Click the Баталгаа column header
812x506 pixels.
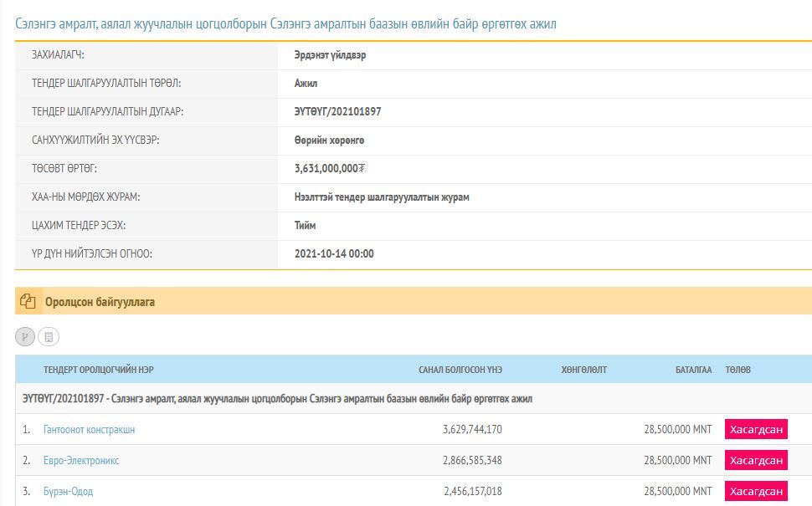pyautogui.click(x=693, y=370)
